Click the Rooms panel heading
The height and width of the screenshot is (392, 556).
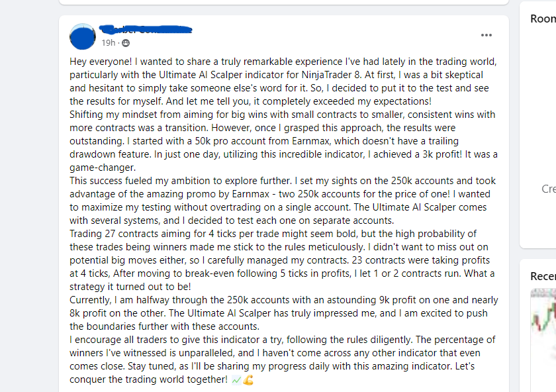(543, 19)
